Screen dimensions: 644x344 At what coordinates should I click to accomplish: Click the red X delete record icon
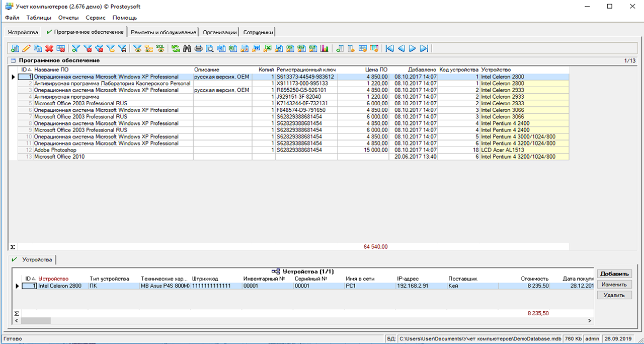[49, 48]
